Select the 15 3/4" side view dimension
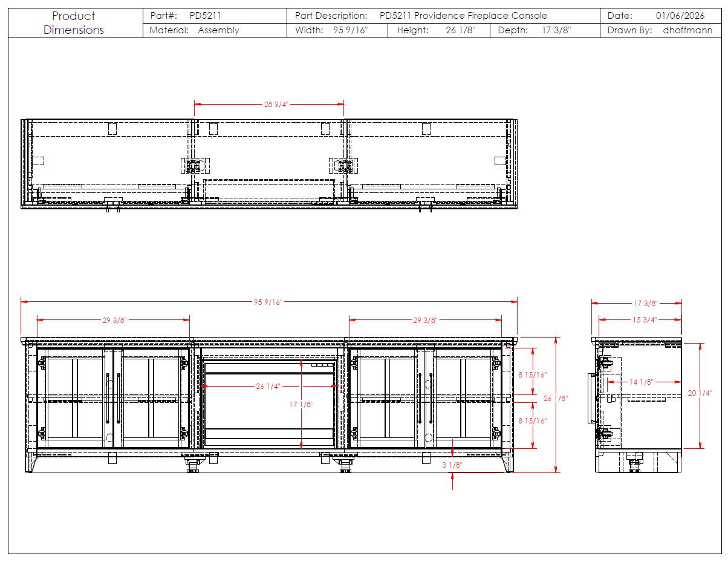 [644, 319]
